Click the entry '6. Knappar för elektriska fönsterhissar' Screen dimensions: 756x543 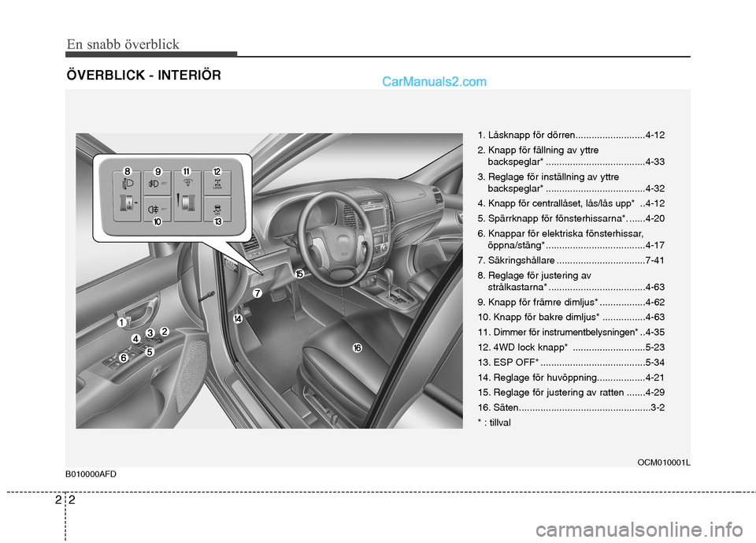(560, 233)
